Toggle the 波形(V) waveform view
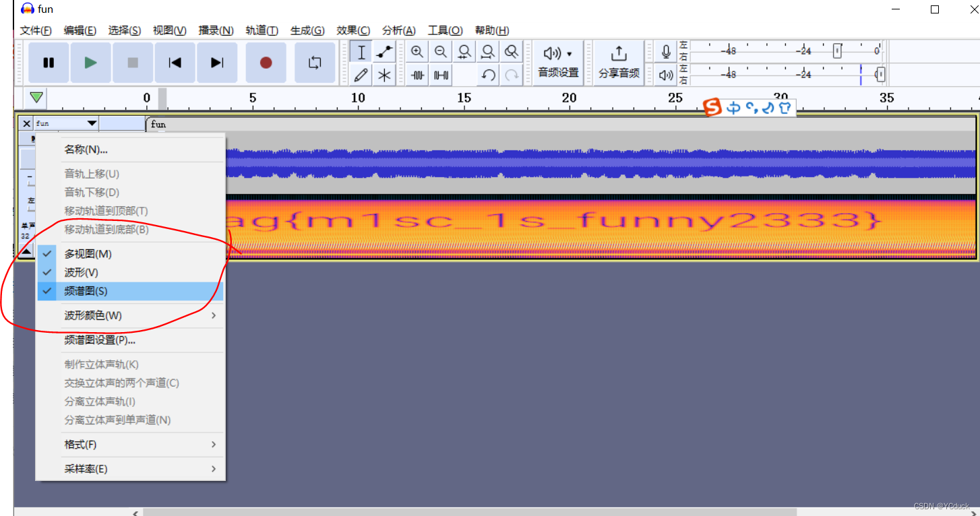 coord(81,273)
